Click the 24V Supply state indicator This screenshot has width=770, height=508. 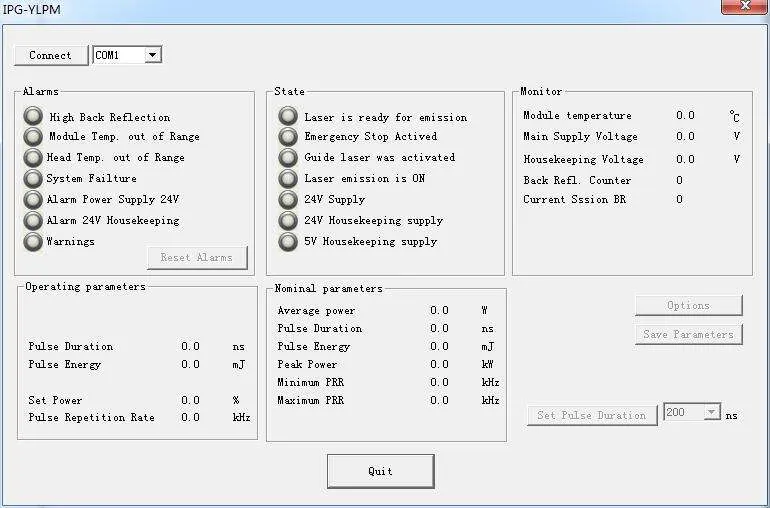pyautogui.click(x=288, y=199)
